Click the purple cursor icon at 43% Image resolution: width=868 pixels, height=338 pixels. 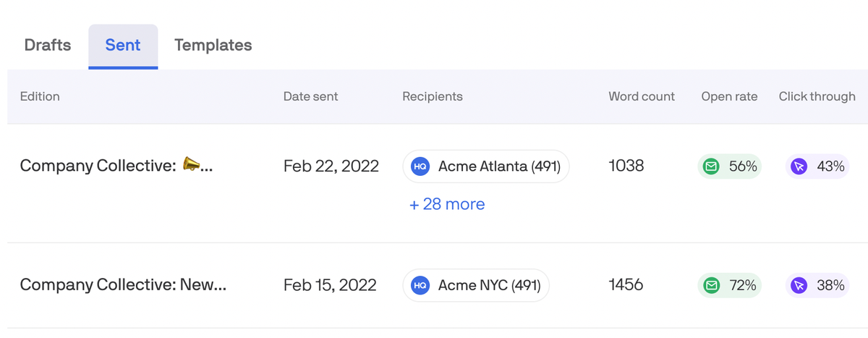(x=799, y=166)
